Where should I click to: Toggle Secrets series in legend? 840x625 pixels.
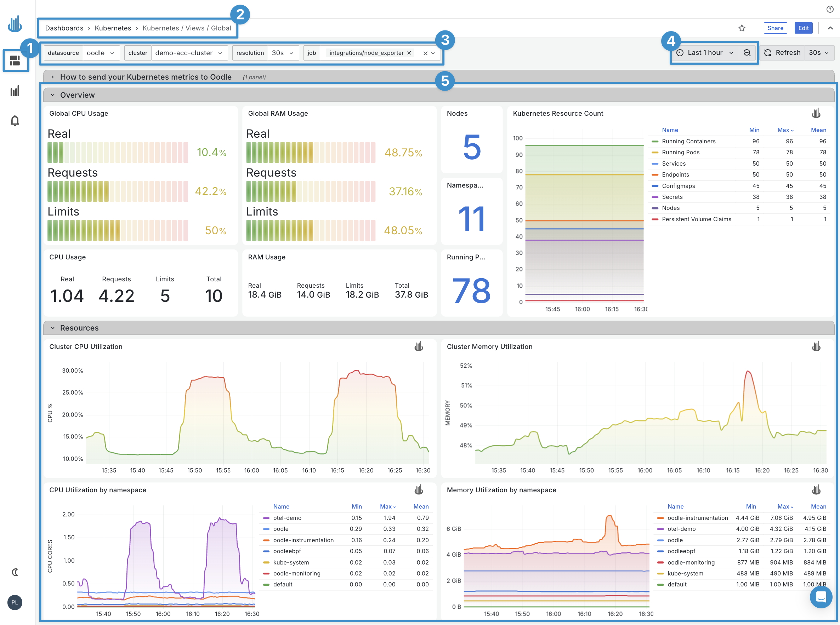[x=672, y=197]
